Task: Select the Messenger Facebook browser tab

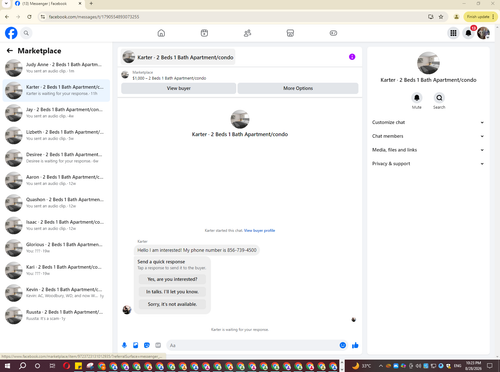Action: pyautogui.click(x=47, y=4)
